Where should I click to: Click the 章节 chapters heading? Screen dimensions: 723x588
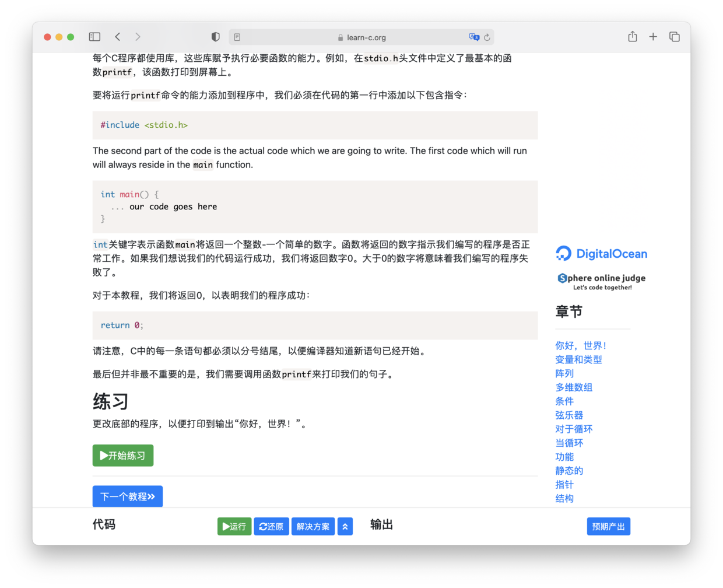pos(568,311)
